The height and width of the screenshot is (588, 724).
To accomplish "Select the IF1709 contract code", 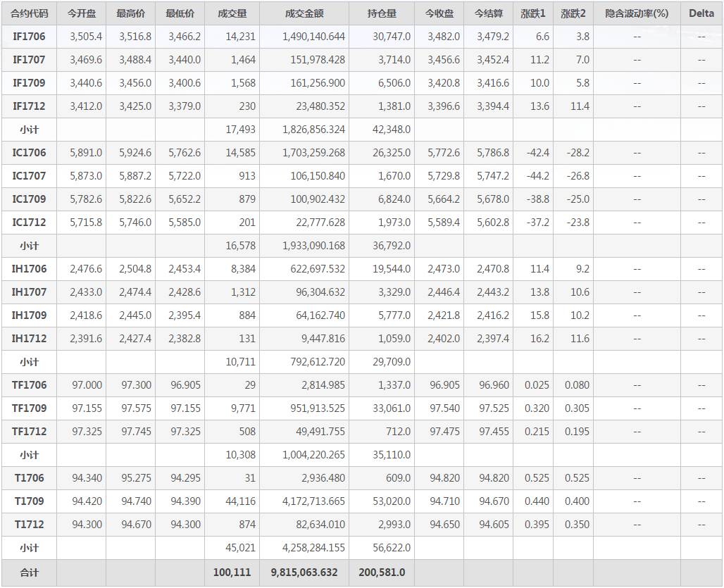I will 29,83.
